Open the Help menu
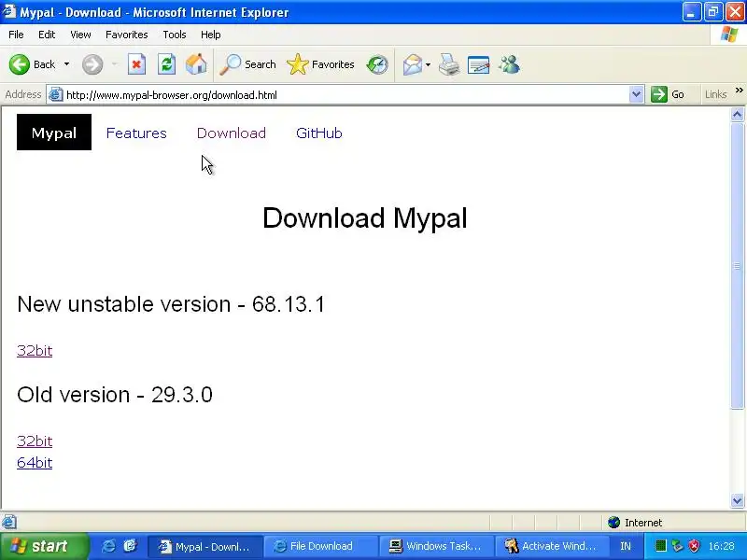Screen dimensions: 747x560 point(211,35)
